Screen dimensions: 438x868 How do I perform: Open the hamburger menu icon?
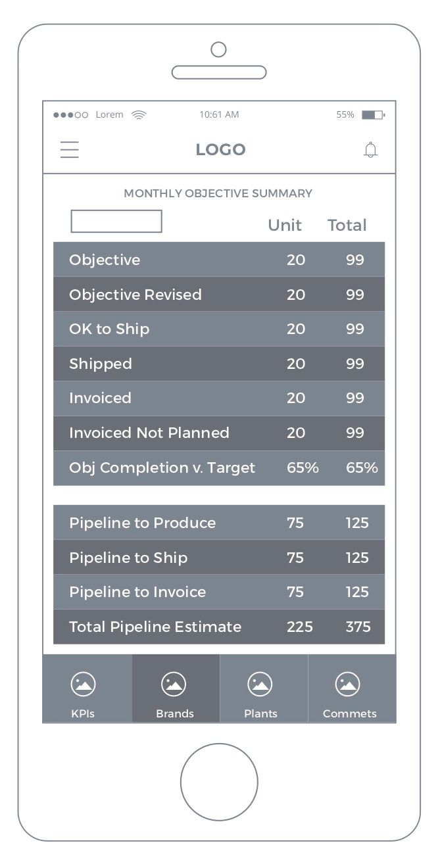point(70,150)
